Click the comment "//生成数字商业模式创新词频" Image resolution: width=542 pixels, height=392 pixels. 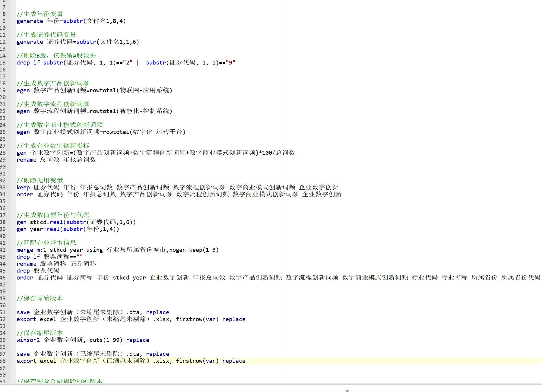[60, 125]
